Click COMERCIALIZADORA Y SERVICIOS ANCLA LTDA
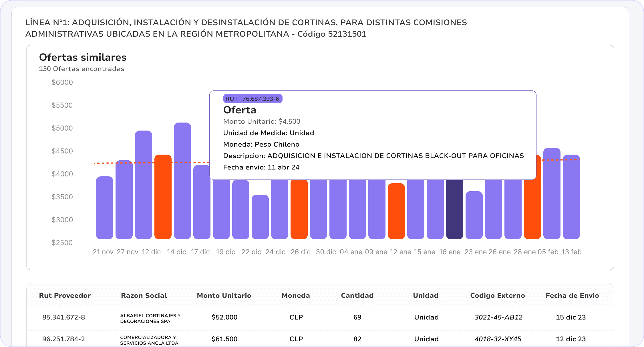Image resolution: width=644 pixels, height=347 pixels. pos(149,340)
